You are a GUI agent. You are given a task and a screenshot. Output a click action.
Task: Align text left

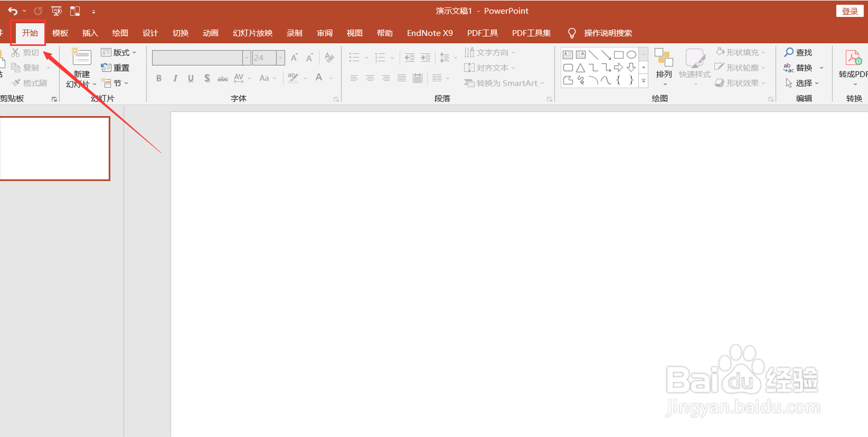tap(354, 78)
